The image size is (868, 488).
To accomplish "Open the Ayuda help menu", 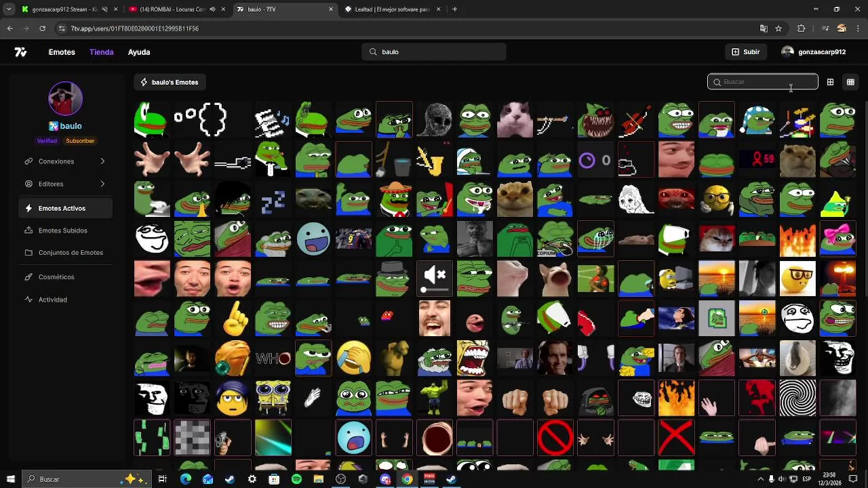I will click(139, 52).
